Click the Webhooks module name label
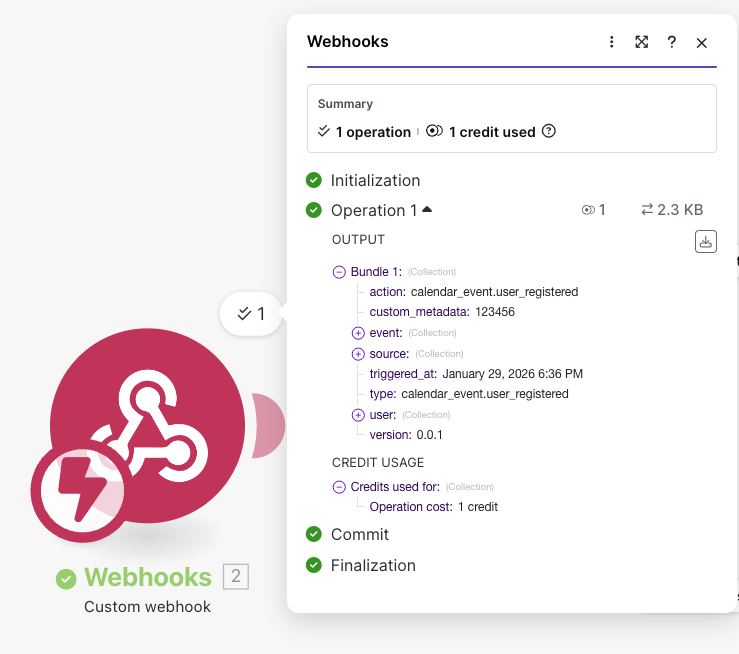 [x=148, y=577]
